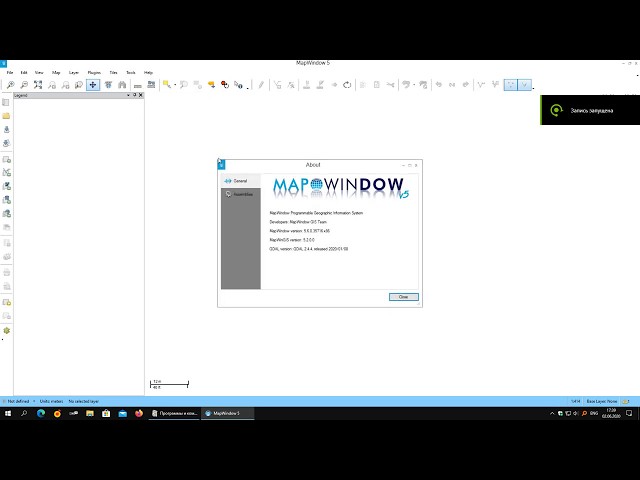Zoom to full map extents
Viewport: 640px width, 480px height.
38,84
